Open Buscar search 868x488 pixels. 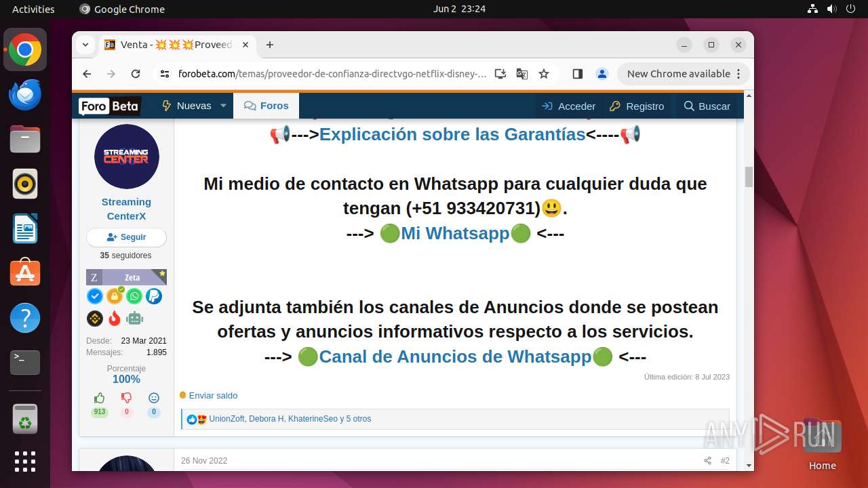tap(707, 106)
